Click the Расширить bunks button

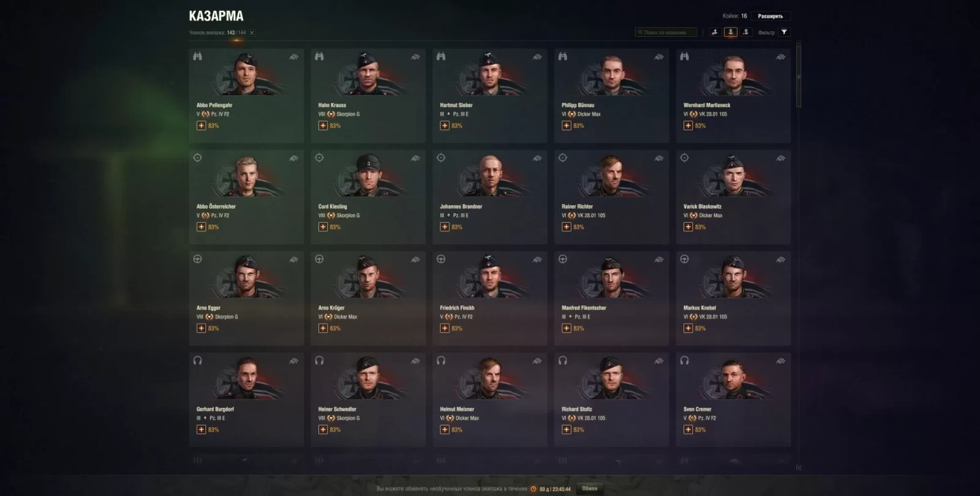click(x=770, y=16)
